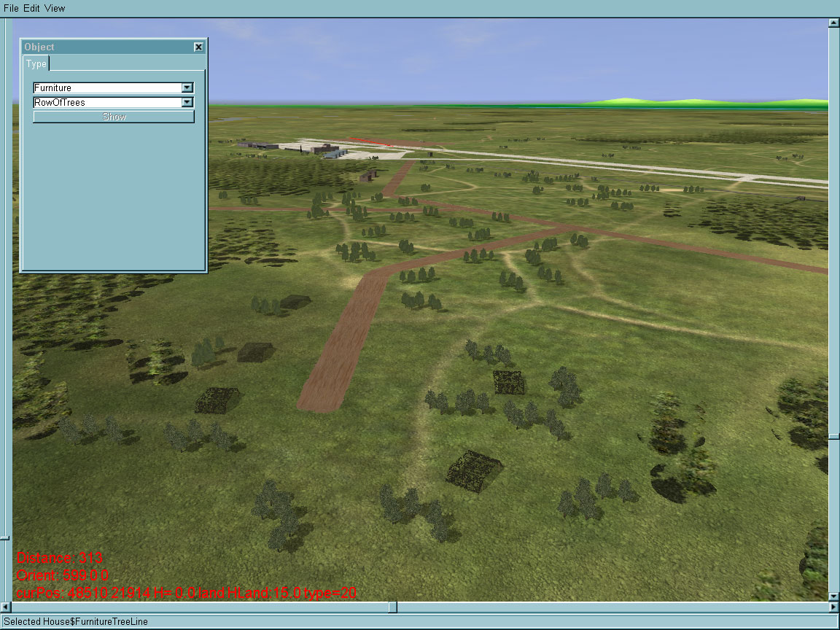
Task: Expand the Furniture category dropdown arrow
Action: pyautogui.click(x=187, y=87)
